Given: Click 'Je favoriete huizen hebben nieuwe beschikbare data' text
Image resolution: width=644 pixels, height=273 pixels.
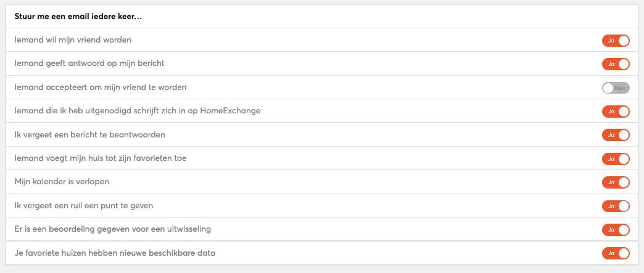Looking at the screenshot, I should [115, 253].
